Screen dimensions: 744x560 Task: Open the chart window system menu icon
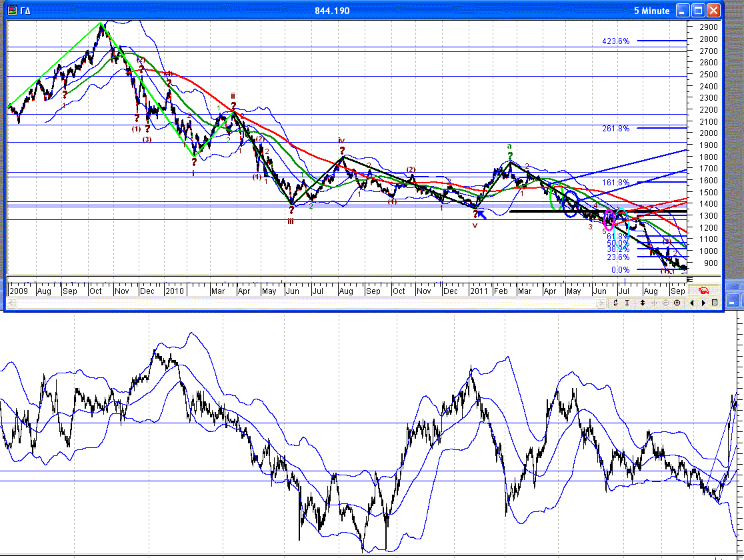13,11
